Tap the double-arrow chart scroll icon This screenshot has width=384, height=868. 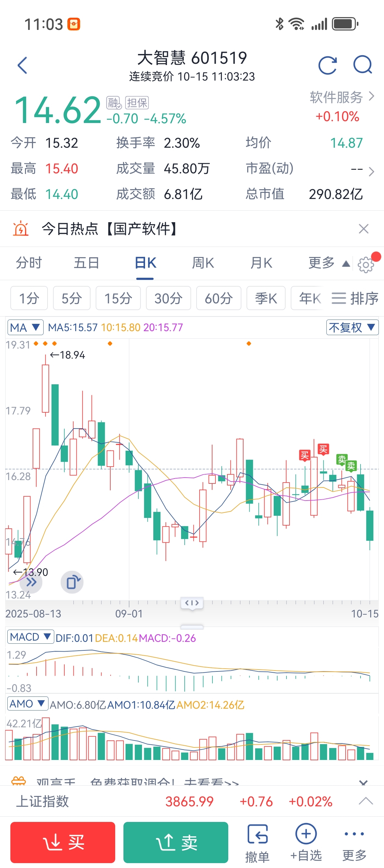[x=31, y=582]
